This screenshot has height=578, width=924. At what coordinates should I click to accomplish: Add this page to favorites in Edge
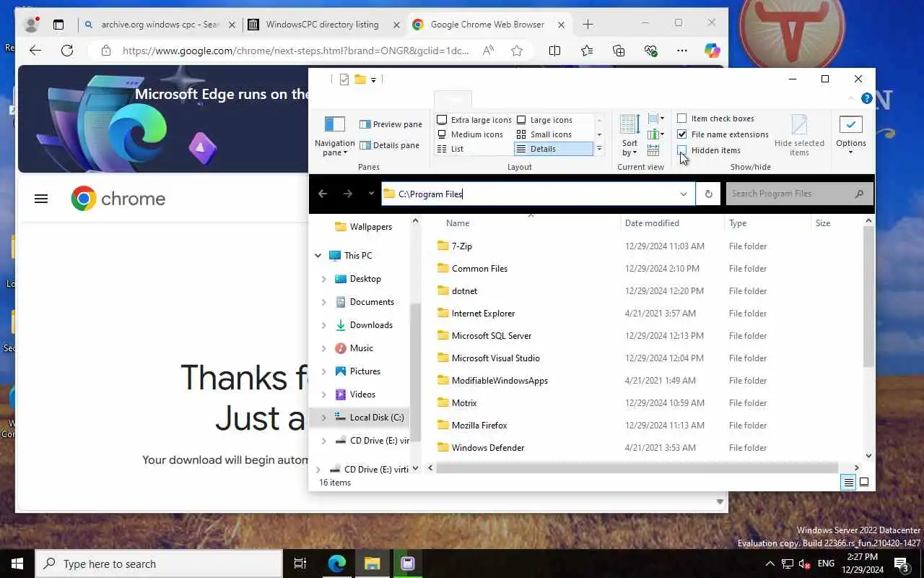tap(517, 51)
